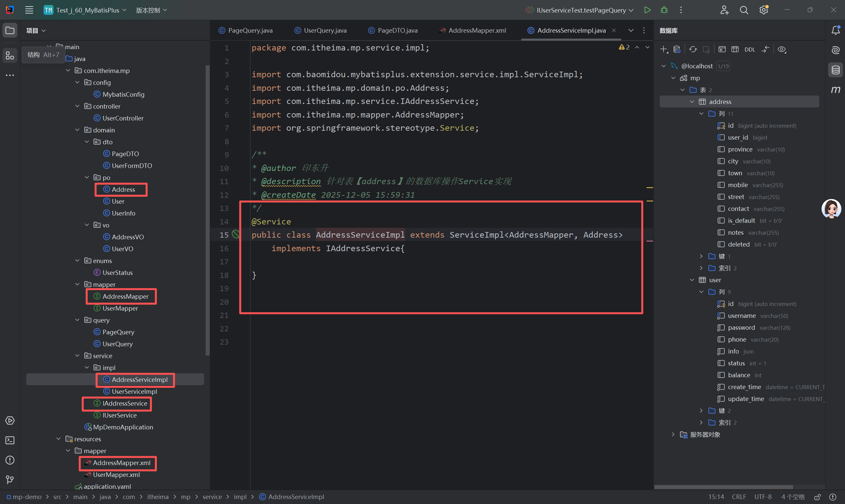This screenshot has width=845, height=504.
Task: Open the Git tool window icon
Action: (x=10, y=480)
